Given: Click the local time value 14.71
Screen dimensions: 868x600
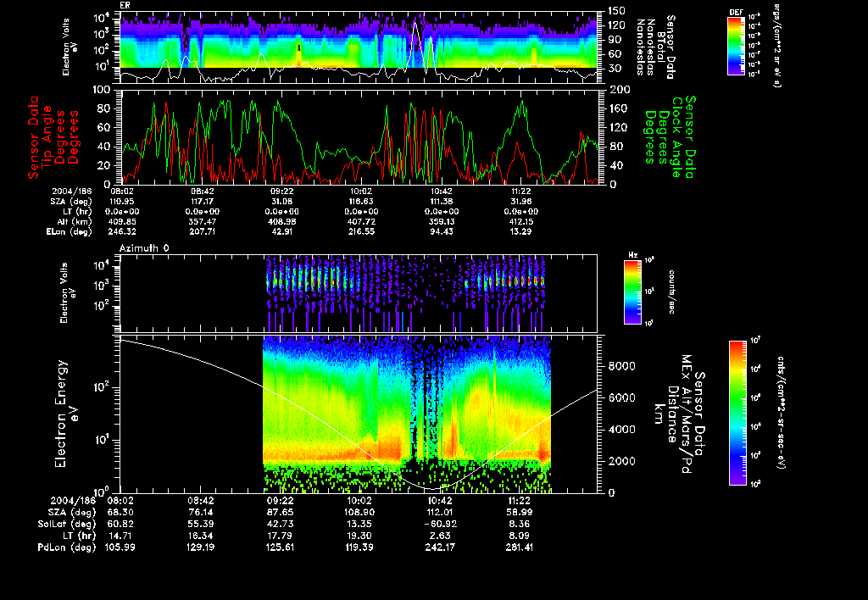Looking at the screenshot, I should [119, 536].
